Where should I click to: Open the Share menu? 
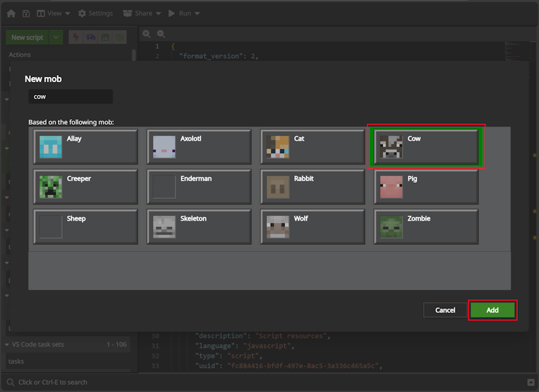[x=142, y=13]
